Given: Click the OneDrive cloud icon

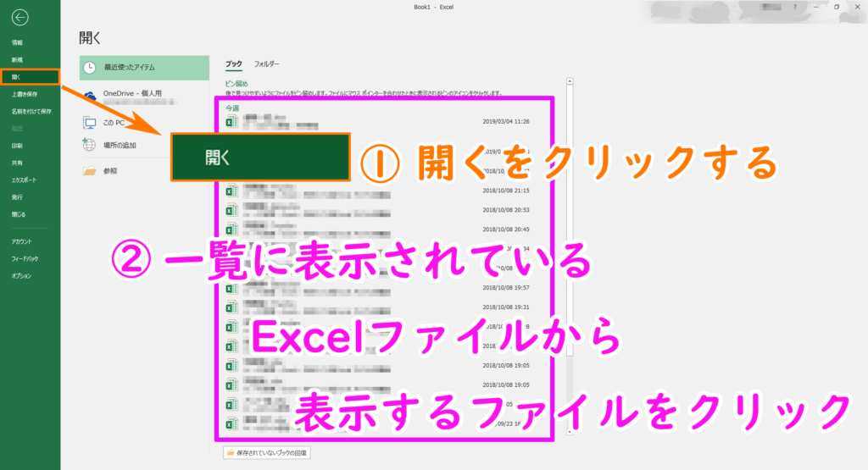Looking at the screenshot, I should 90,97.
